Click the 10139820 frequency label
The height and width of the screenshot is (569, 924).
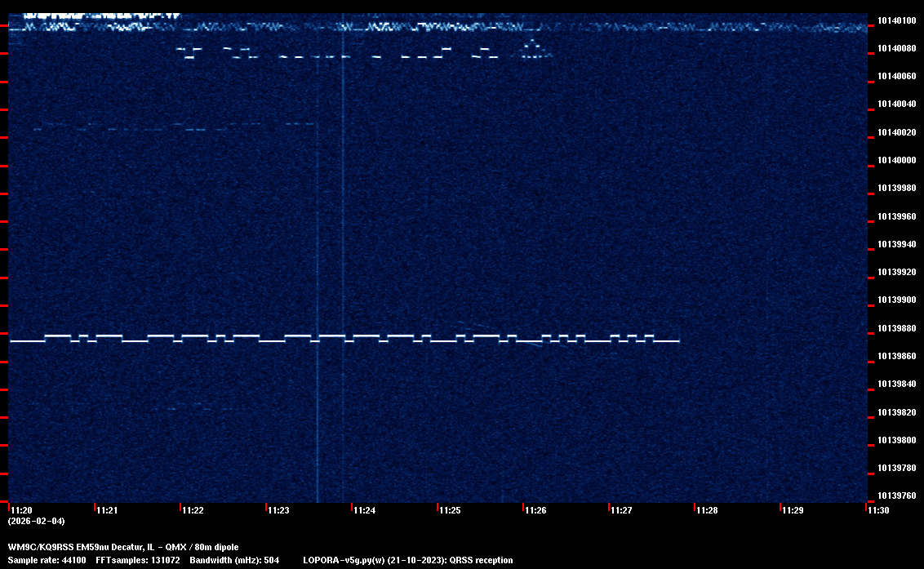(x=896, y=412)
